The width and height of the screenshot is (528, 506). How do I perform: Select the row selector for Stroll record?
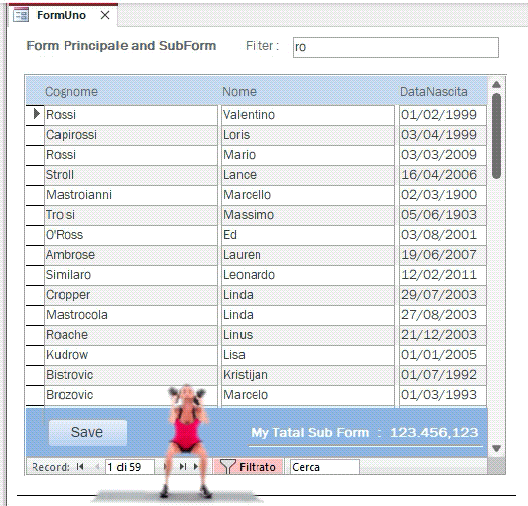pyautogui.click(x=35, y=175)
